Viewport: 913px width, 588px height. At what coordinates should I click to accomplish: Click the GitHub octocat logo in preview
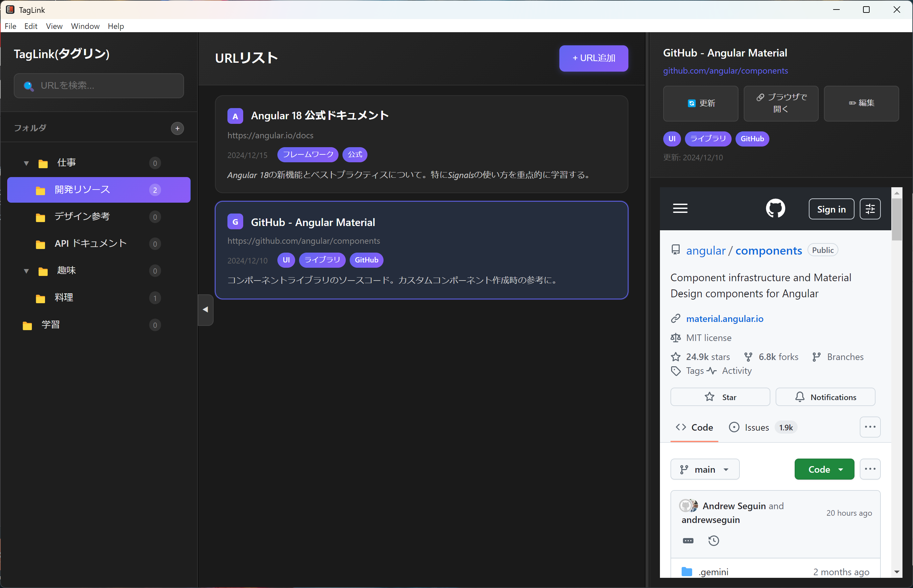click(776, 209)
